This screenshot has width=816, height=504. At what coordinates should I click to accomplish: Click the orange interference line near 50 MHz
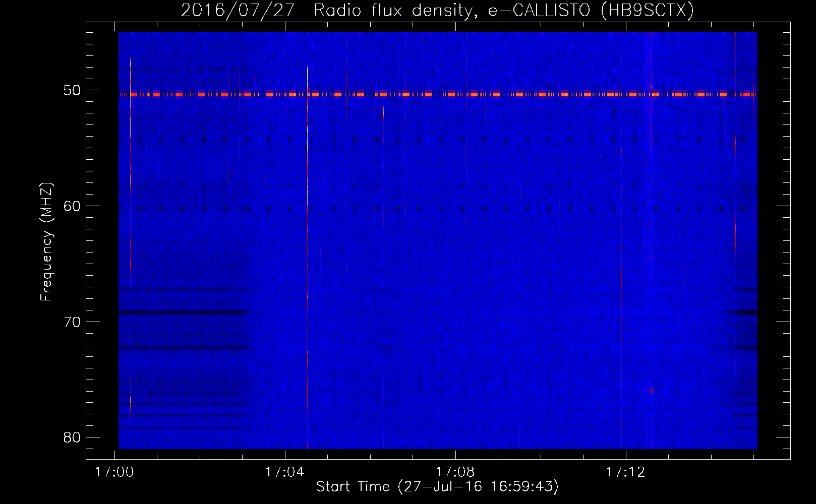point(438,94)
